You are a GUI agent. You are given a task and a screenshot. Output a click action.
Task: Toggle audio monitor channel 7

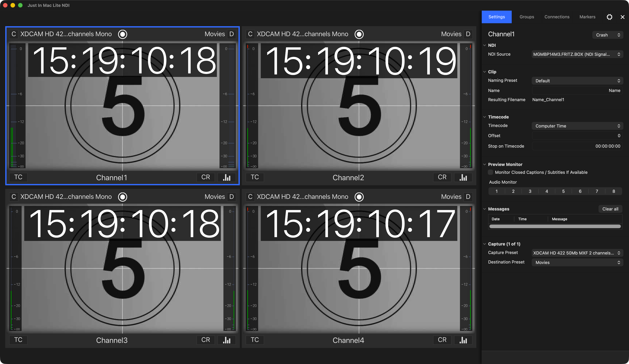[597, 191]
